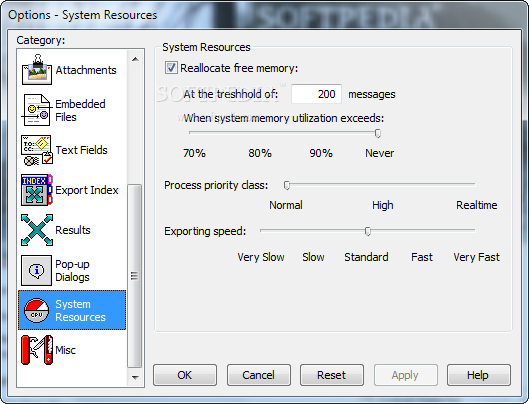The image size is (529, 404).
Task: Click the category list scroll down arrow
Action: click(135, 377)
